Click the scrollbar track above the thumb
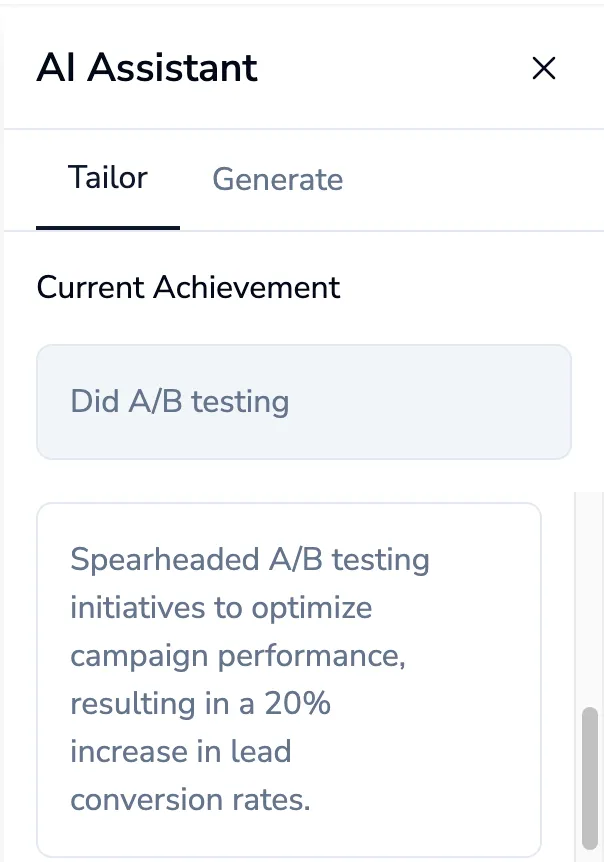 590,599
